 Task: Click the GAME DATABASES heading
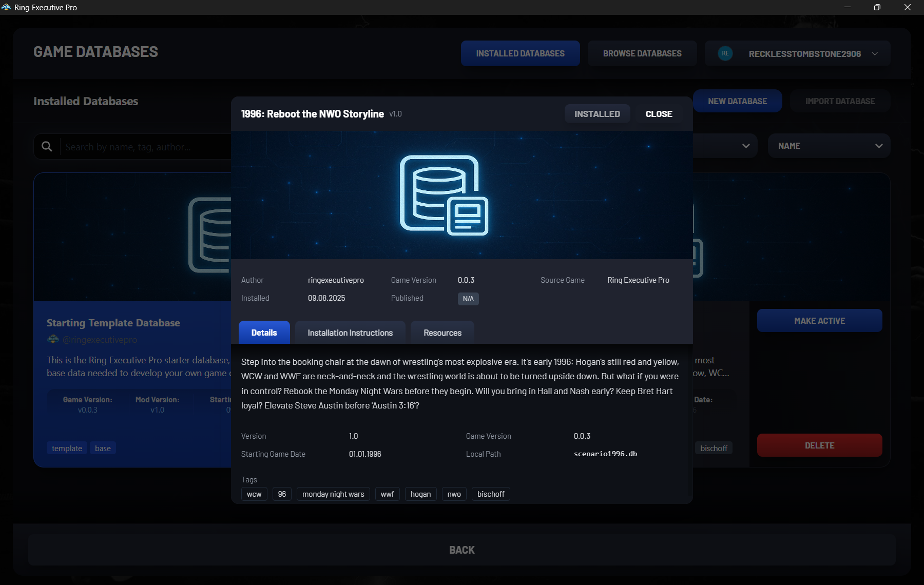95,52
